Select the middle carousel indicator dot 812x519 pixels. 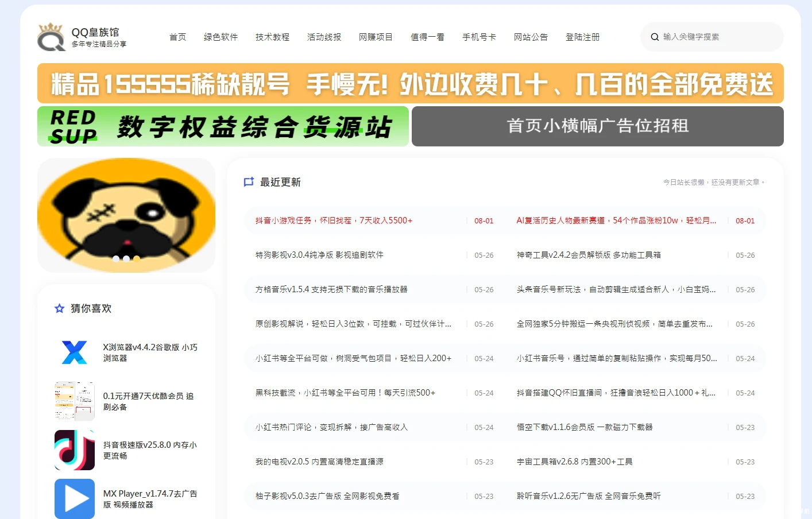tap(126, 258)
